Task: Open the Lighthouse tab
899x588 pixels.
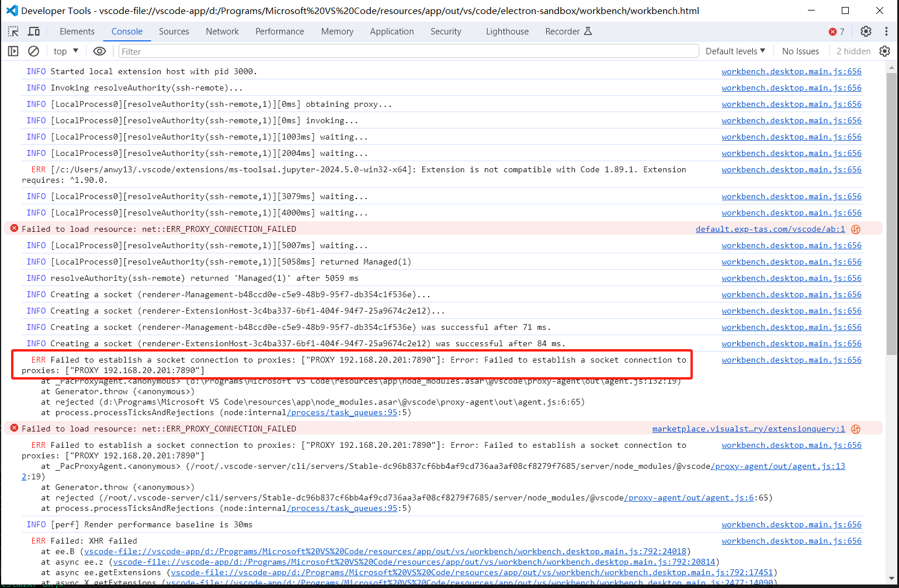Action: point(507,32)
